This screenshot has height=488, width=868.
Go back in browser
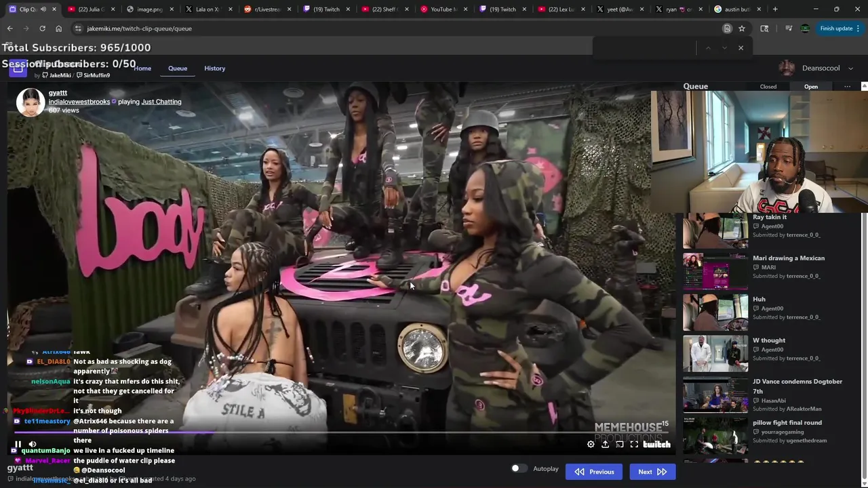coord(9,28)
